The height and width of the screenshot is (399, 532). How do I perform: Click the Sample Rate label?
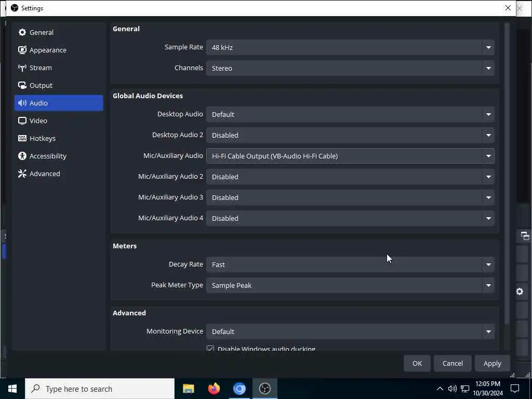(183, 47)
